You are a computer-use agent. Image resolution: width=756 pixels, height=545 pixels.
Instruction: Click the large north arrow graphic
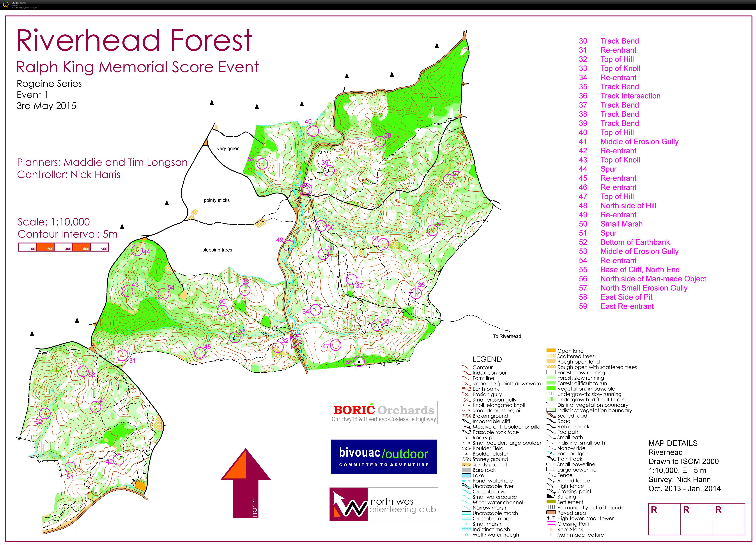point(246,483)
